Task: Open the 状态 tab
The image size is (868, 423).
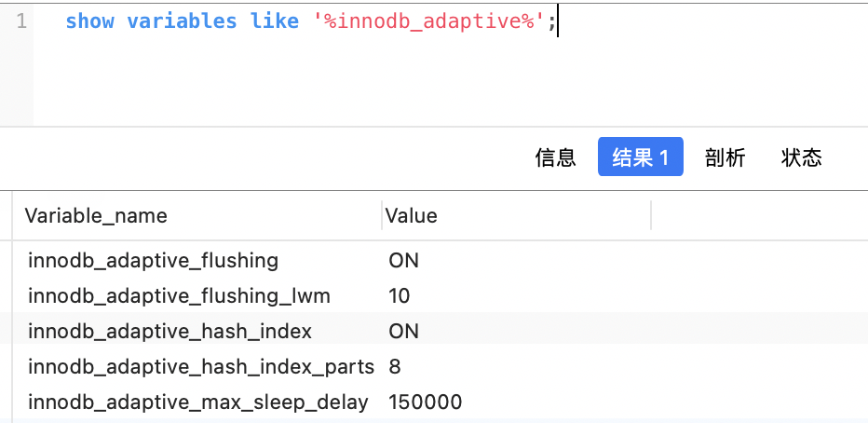Action: tap(801, 157)
